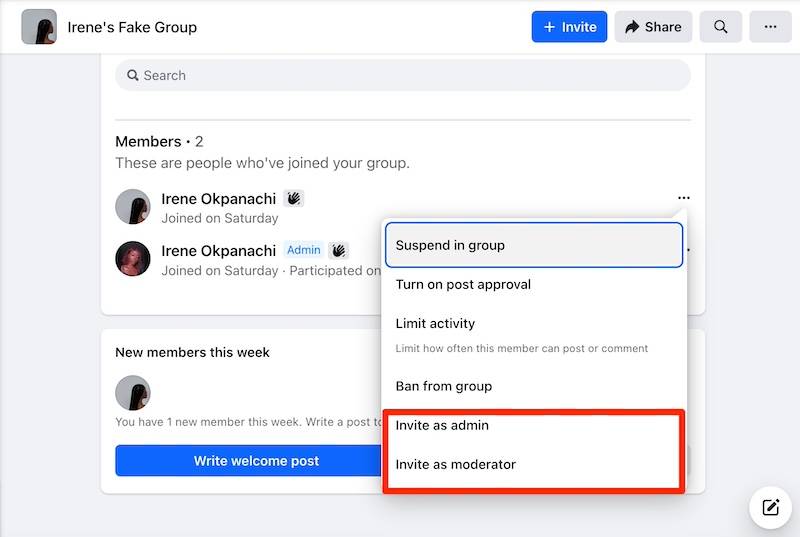Click Irene's Fake Group avatar in header
Viewport: 800px width, 537px height.
coord(39,27)
